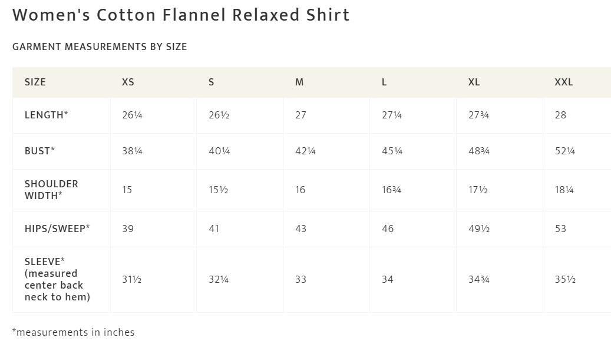Click the XS sleeve value 31½

coord(132,279)
